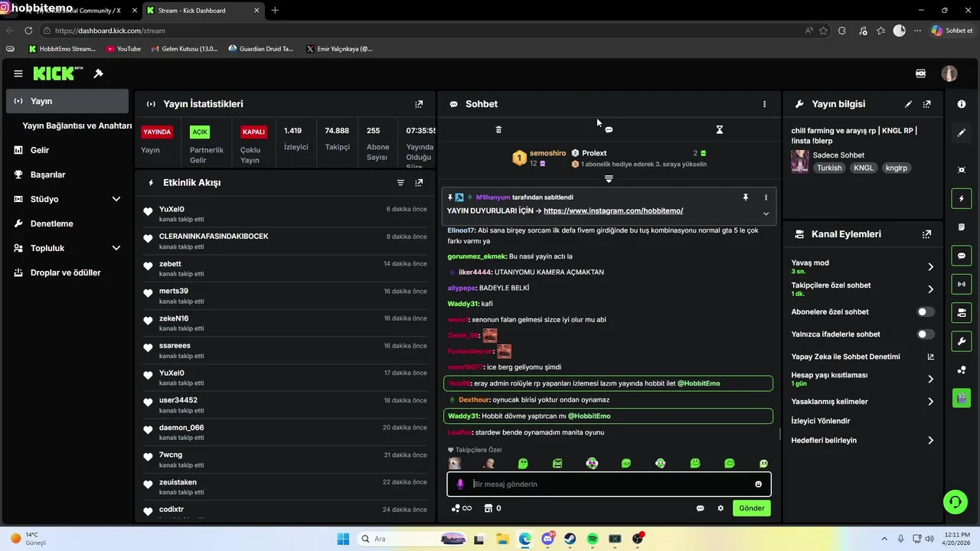This screenshot has width=980, height=551.
Task: Select Yayın in left navigation
Action: 67,101
